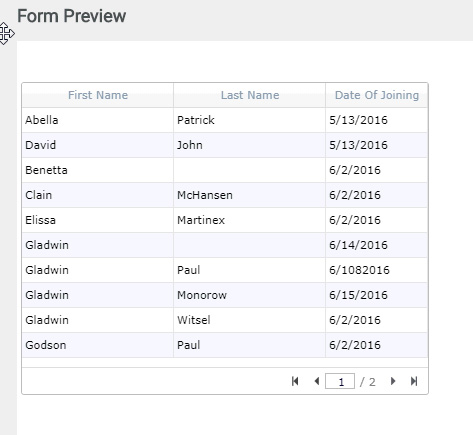Viewport: 473px width, 435px height.
Task: Click the 6/14/2016 date cell
Action: coord(377,245)
